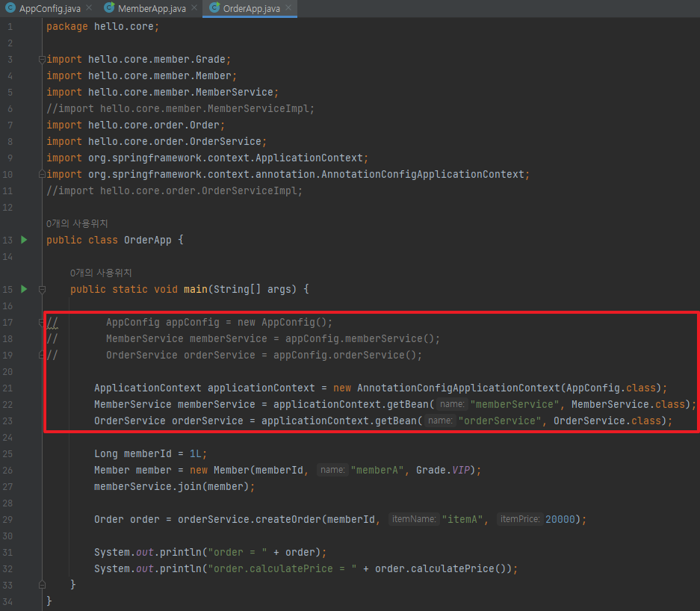Close the AppConfig.java tab
This screenshot has height=611, width=700.
coord(89,8)
